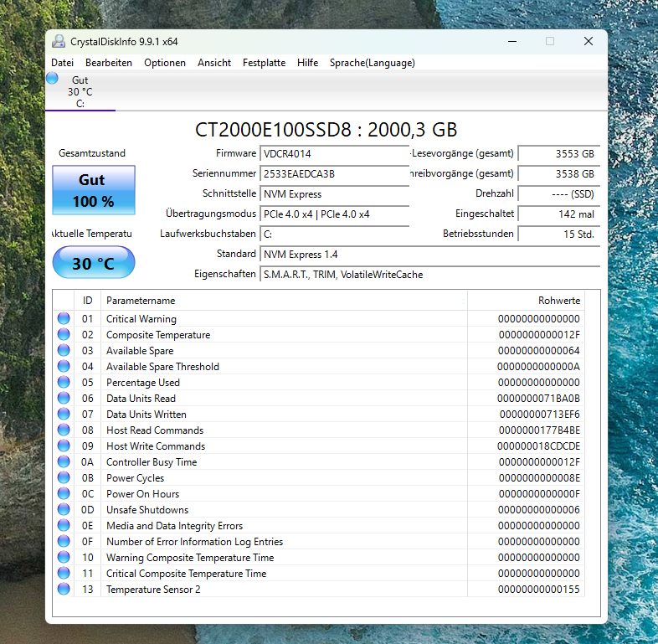Click the Rohwerte column header

[x=527, y=301]
